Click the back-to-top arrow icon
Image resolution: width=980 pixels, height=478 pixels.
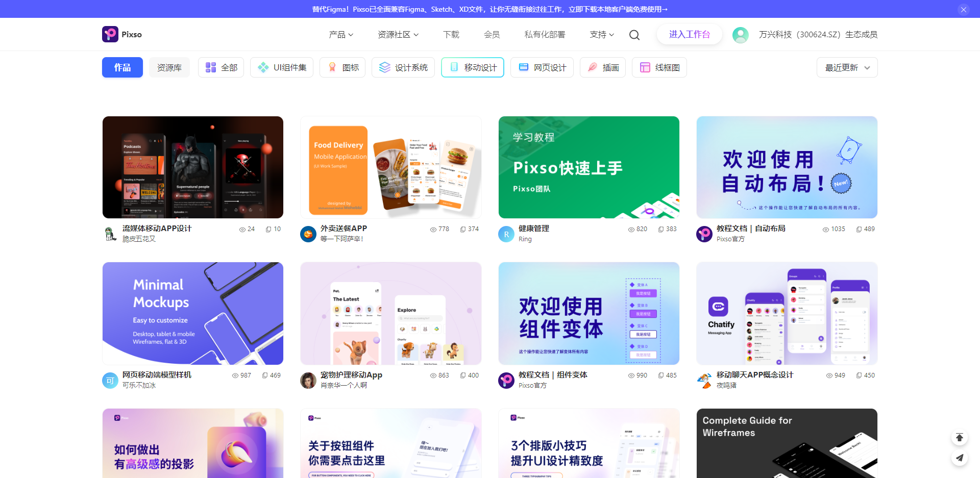tap(960, 438)
